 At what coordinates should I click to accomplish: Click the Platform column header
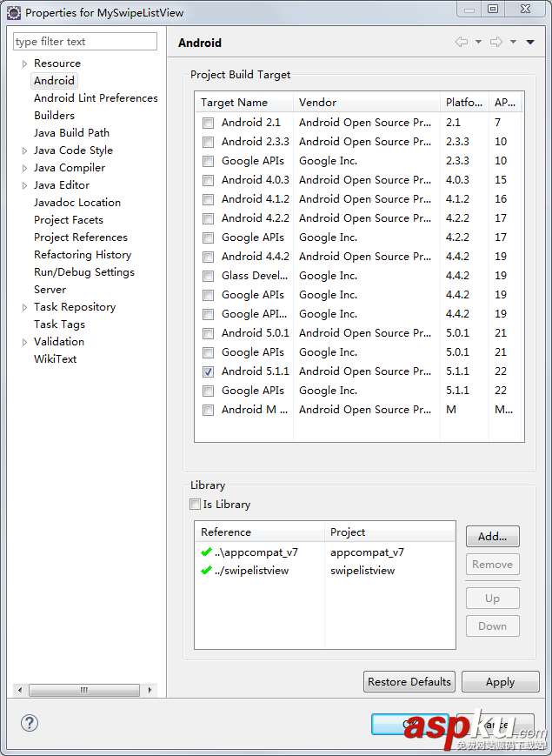click(x=464, y=102)
